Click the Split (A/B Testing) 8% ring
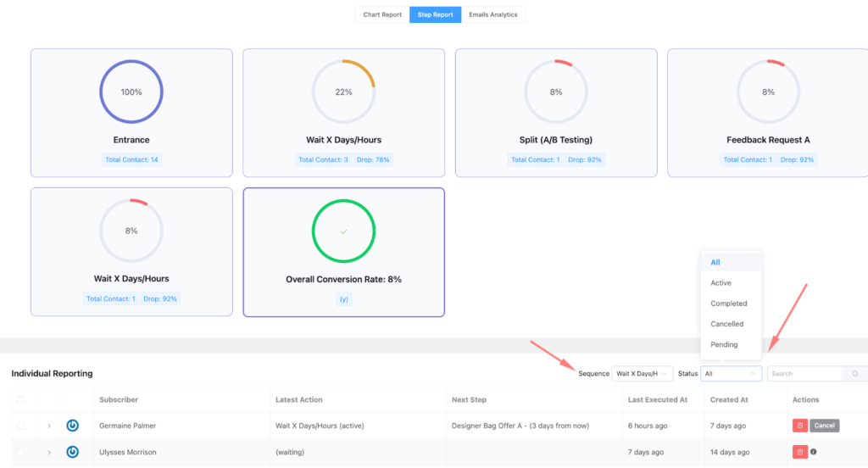The image size is (868, 468). coord(556,92)
